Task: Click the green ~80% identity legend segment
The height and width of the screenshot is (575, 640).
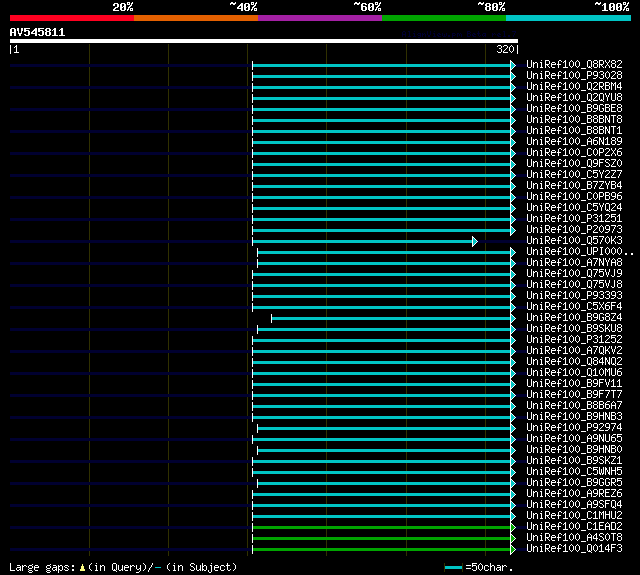Action: coord(444,18)
